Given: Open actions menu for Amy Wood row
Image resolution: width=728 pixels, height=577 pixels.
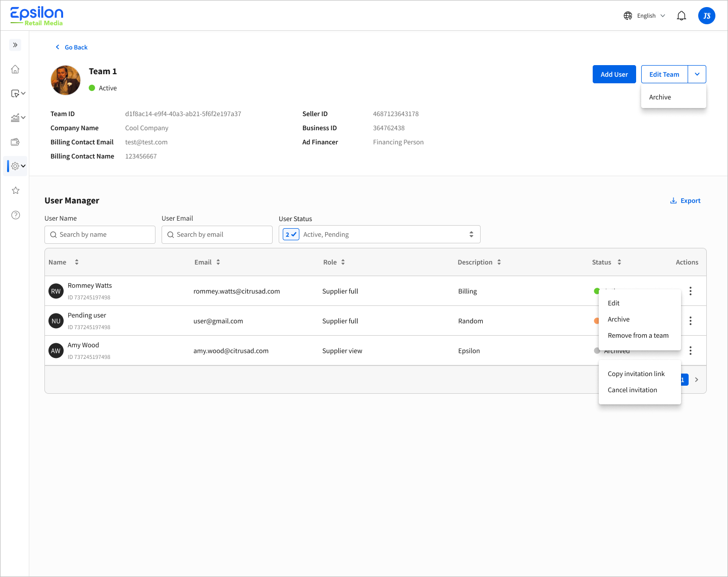Looking at the screenshot, I should pos(690,350).
